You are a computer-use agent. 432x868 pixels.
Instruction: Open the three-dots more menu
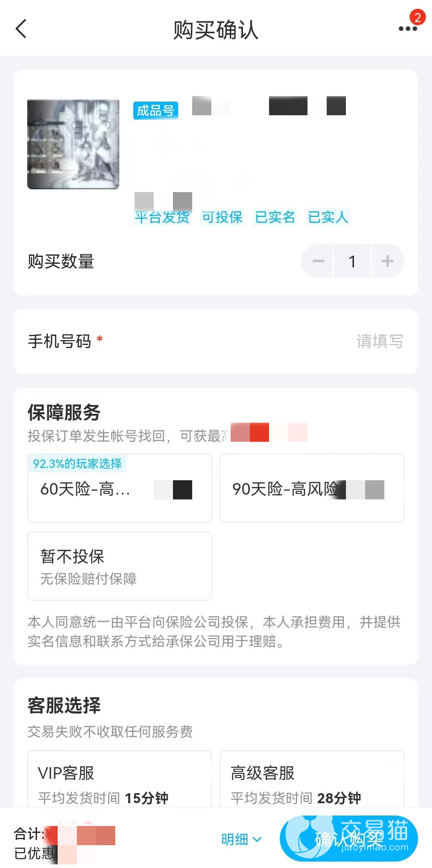407,29
